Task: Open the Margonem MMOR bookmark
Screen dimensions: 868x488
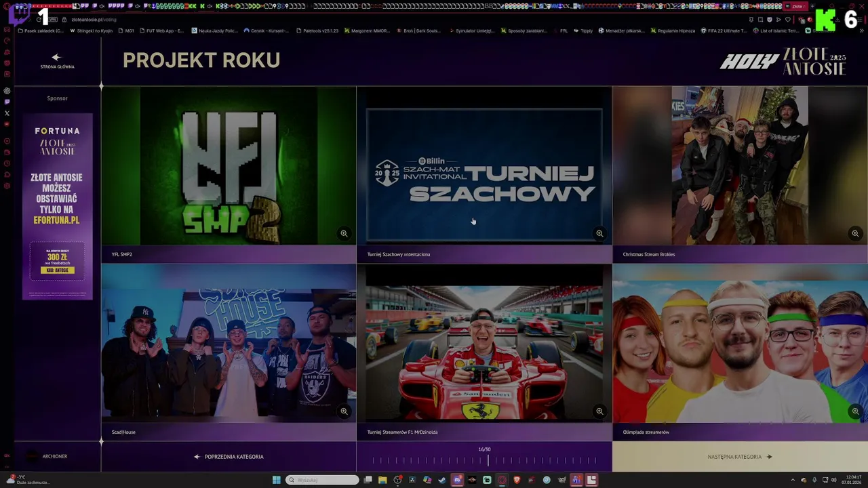Action: [x=366, y=30]
